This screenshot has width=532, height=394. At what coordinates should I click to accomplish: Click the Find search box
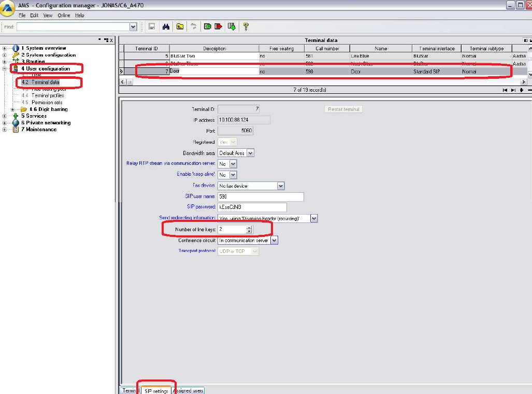coord(73,26)
